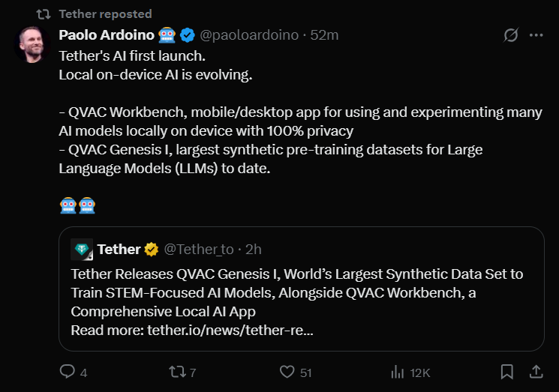The width and height of the screenshot is (559, 392).
Task: Click Tether's gold verified badge
Action: (151, 250)
